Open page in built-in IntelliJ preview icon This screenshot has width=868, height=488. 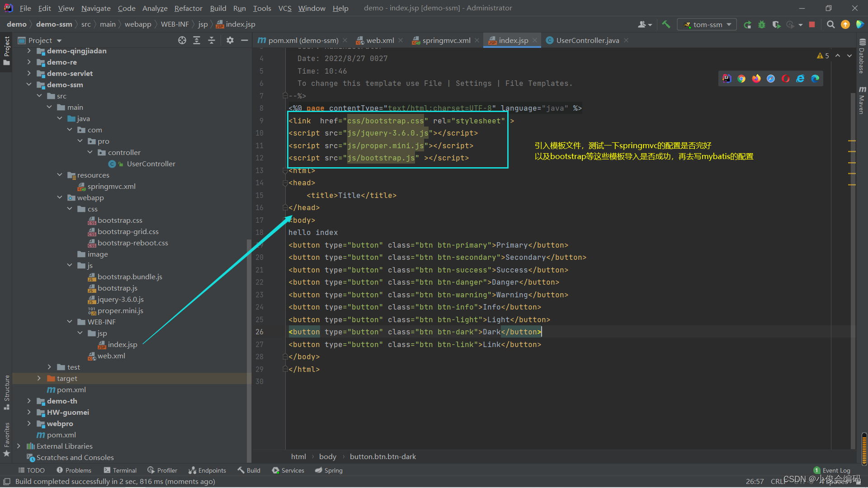(726, 79)
